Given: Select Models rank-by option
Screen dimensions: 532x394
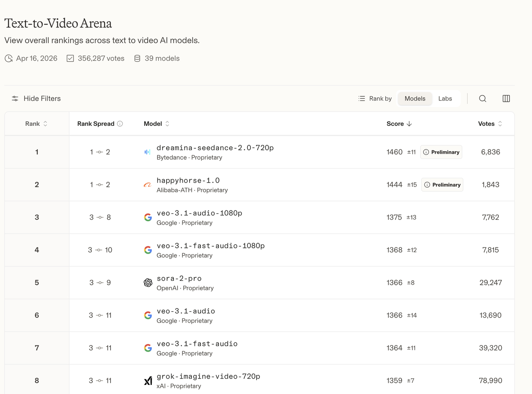Looking at the screenshot, I should tap(415, 98).
